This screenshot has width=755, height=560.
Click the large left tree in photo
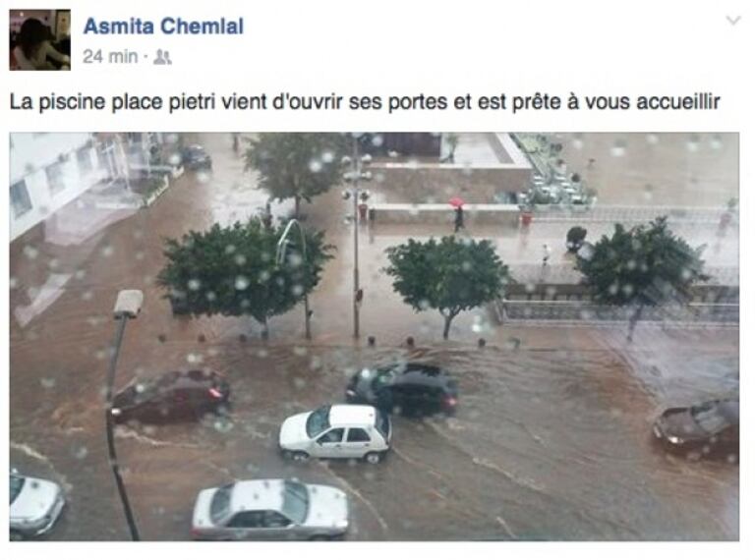pos(246,274)
